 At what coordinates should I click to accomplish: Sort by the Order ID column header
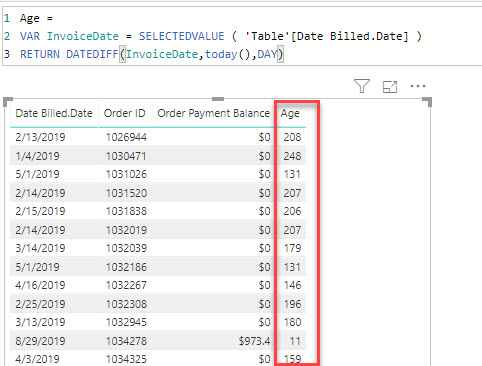[x=125, y=113]
